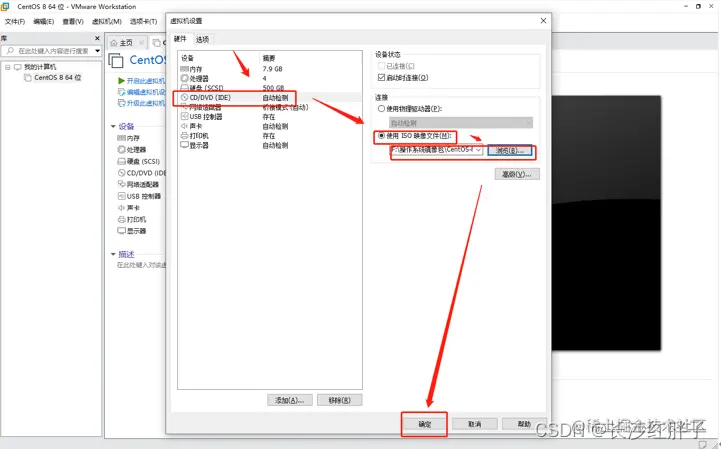Click the 硬盘 (SCSI) icon in the main window devices
This screenshot has width=721, height=449.
point(121,161)
